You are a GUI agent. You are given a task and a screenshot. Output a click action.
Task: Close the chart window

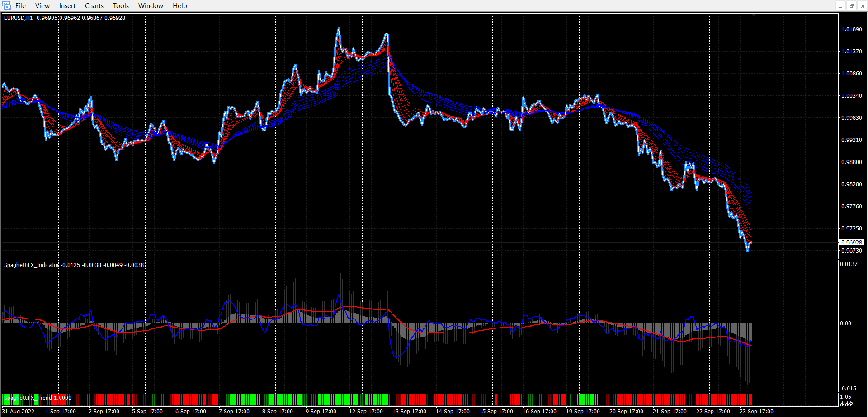pos(862,6)
